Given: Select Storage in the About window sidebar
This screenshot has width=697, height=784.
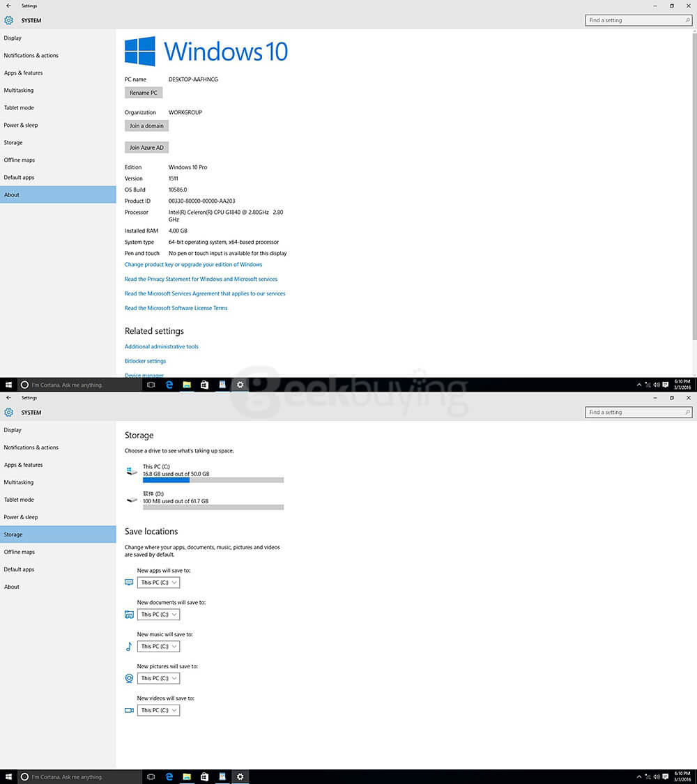Looking at the screenshot, I should (x=58, y=142).
